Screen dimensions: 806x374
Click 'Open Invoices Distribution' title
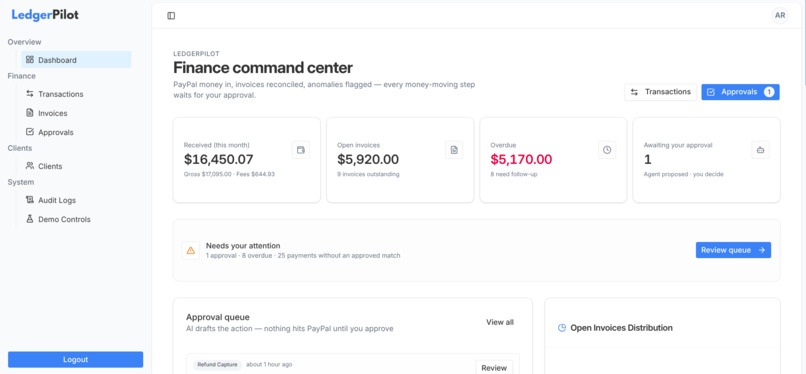pos(621,328)
